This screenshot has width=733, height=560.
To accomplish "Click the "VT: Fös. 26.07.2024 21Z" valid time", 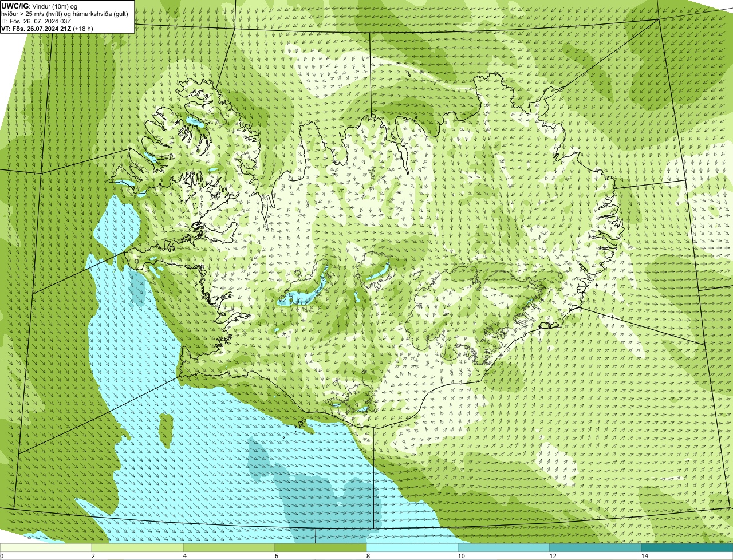I will pyautogui.click(x=36, y=29).
